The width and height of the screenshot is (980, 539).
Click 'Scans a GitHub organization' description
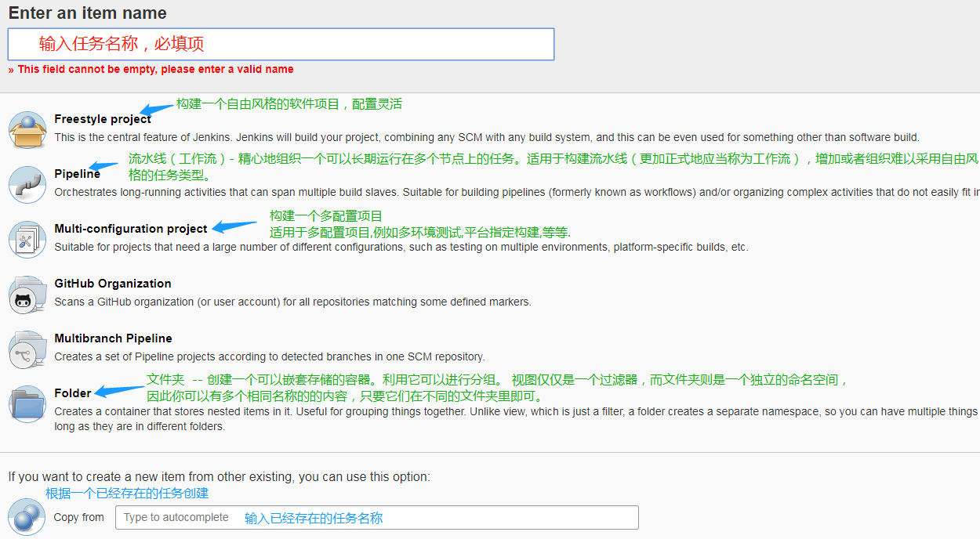point(292,302)
